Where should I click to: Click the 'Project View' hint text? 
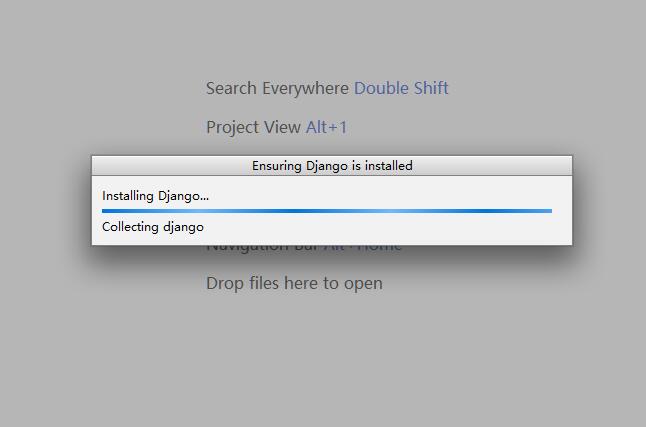point(253,127)
